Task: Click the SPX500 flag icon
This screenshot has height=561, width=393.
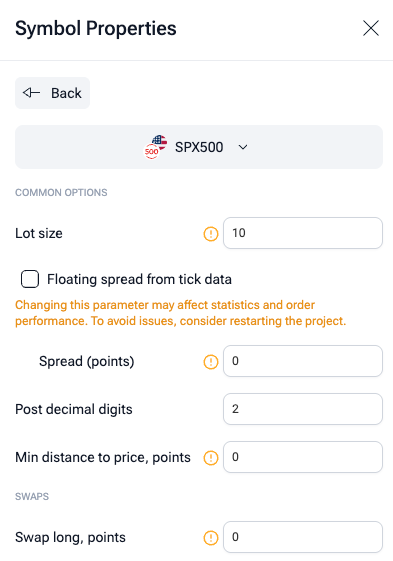Action: click(155, 147)
